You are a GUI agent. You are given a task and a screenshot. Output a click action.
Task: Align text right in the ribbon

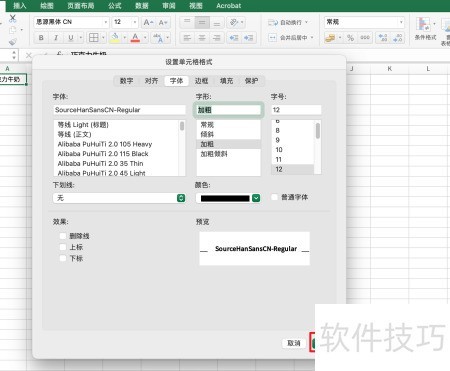[x=217, y=38]
